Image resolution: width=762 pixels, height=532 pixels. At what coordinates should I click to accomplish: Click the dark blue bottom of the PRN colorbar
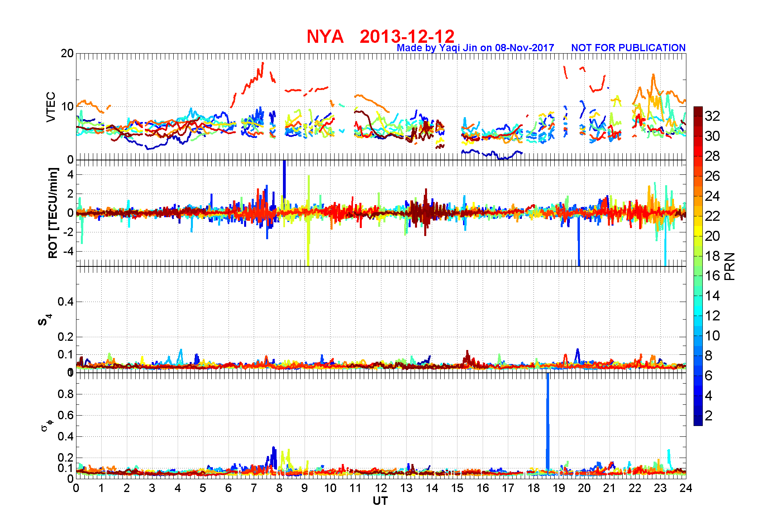pyautogui.click(x=698, y=421)
